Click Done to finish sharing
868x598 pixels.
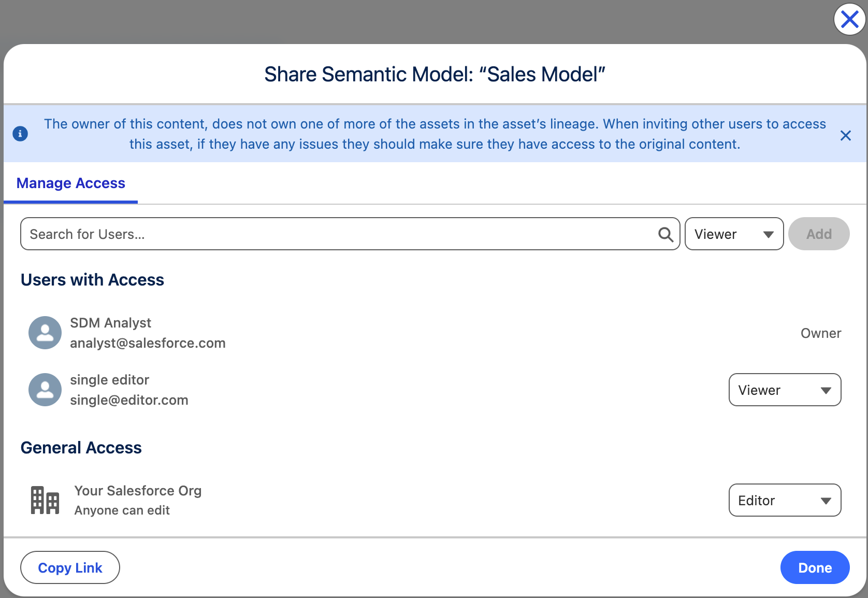pos(814,568)
